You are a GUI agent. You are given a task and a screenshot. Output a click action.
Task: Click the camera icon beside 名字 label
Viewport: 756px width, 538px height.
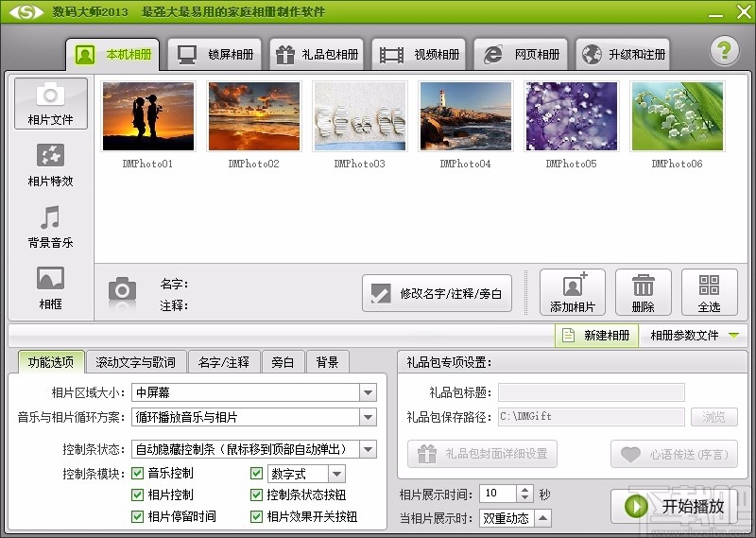click(122, 289)
